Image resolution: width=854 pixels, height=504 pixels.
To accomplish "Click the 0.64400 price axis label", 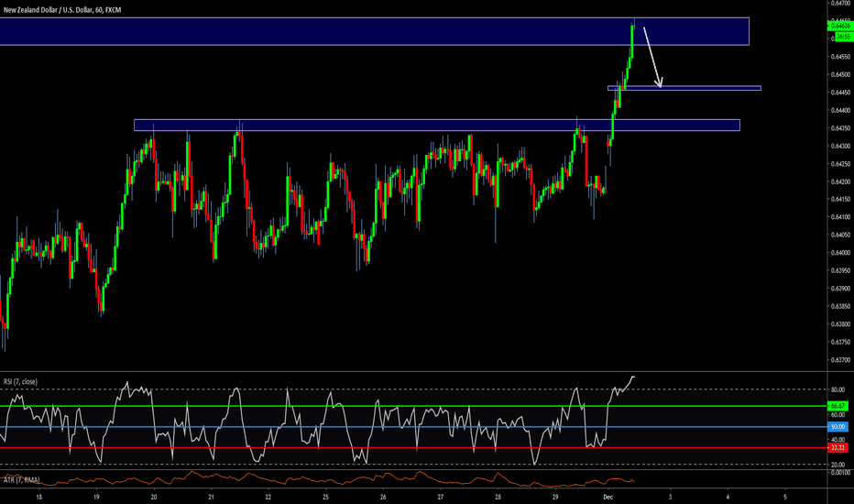I will tap(841, 110).
